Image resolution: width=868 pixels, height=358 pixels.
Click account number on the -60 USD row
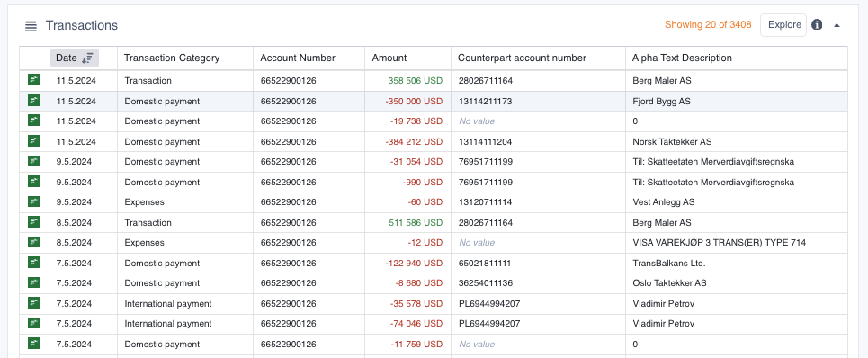[x=288, y=202]
